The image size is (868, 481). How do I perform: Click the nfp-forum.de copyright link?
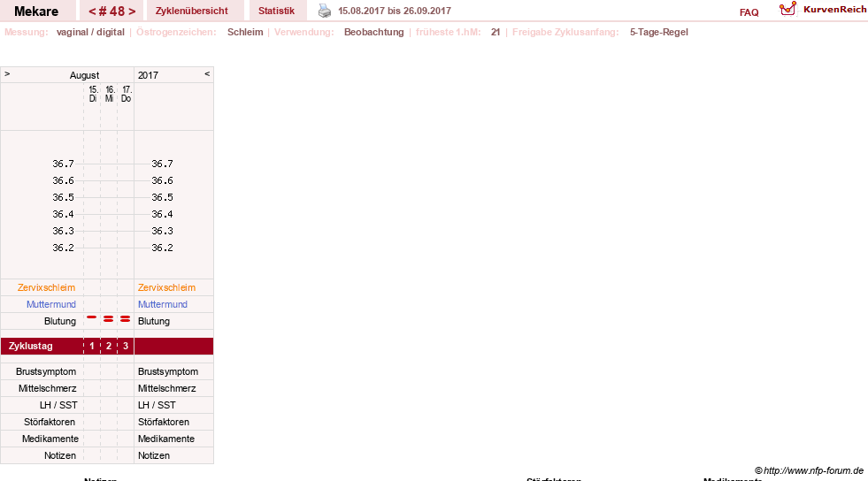[x=809, y=470]
